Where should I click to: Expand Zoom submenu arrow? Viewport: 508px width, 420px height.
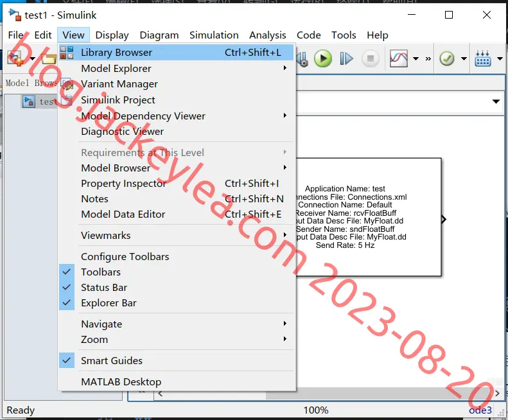coord(285,339)
